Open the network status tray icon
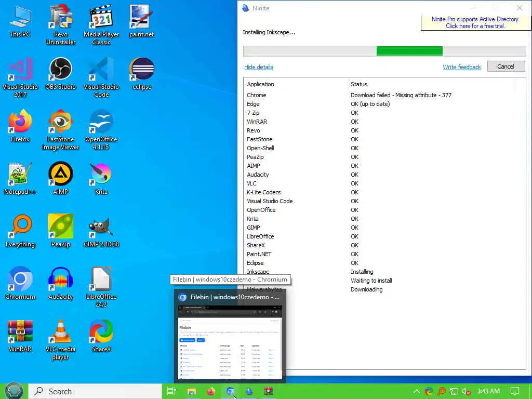Image resolution: width=532 pixels, height=399 pixels. (x=454, y=392)
